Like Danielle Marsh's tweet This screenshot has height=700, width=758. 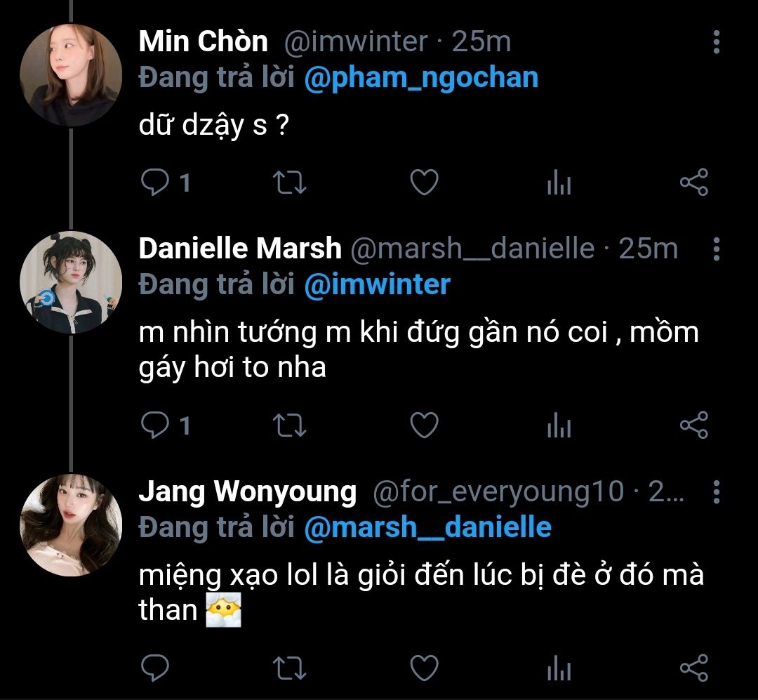pos(424,425)
